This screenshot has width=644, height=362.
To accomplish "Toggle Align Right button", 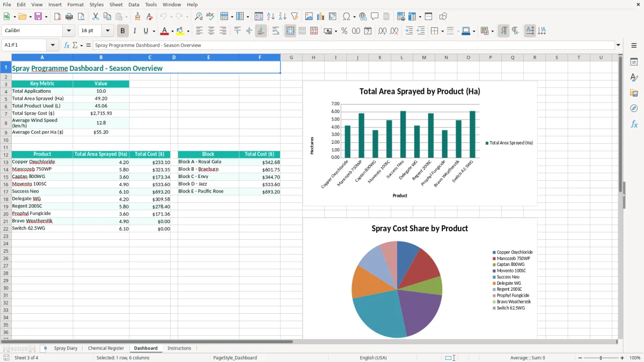I will pos(223,31).
